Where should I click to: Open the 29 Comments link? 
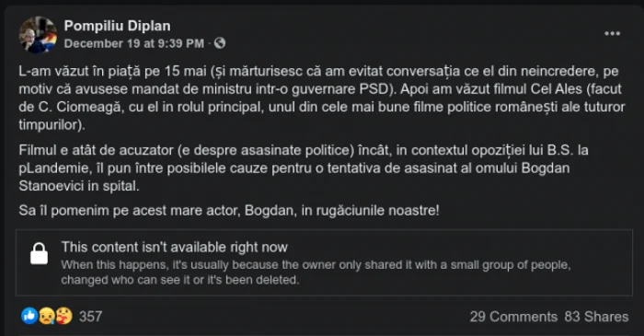tap(513, 317)
